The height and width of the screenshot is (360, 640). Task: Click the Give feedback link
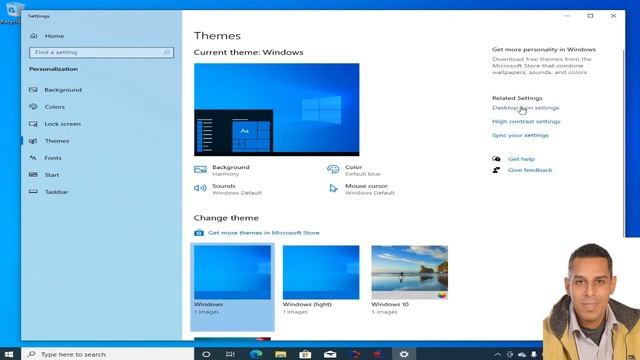click(x=530, y=170)
